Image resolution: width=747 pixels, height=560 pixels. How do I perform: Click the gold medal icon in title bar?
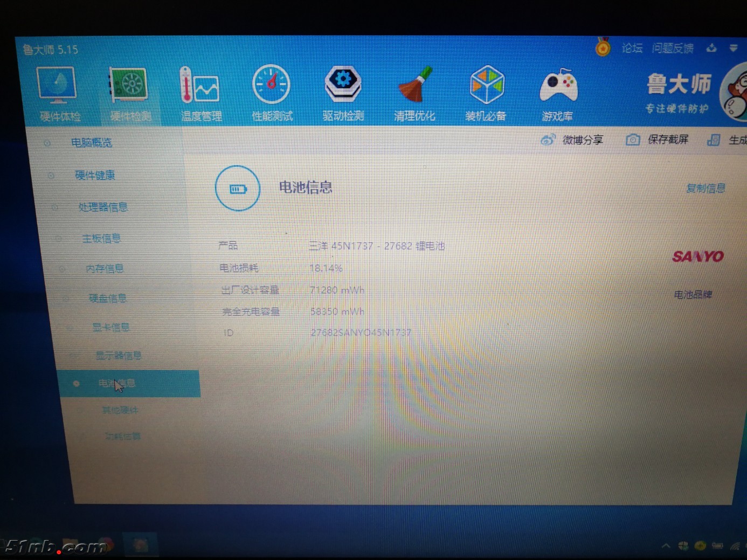[x=603, y=47]
